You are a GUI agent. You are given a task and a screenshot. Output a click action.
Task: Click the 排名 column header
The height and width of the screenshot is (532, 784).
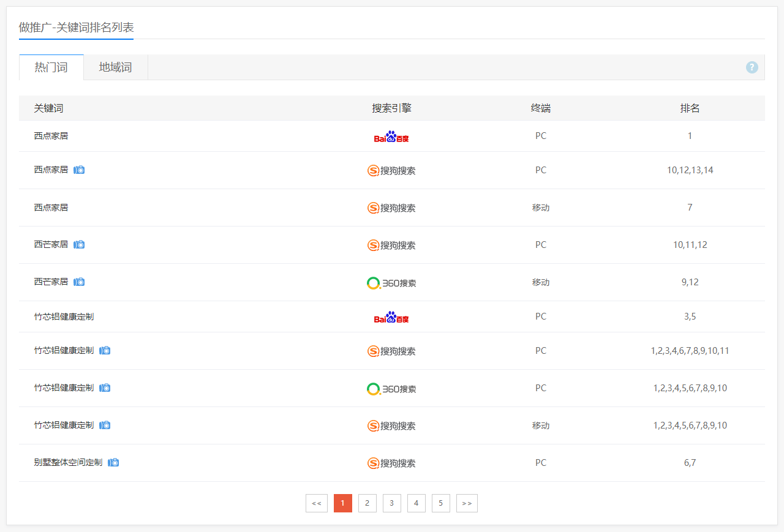point(690,108)
